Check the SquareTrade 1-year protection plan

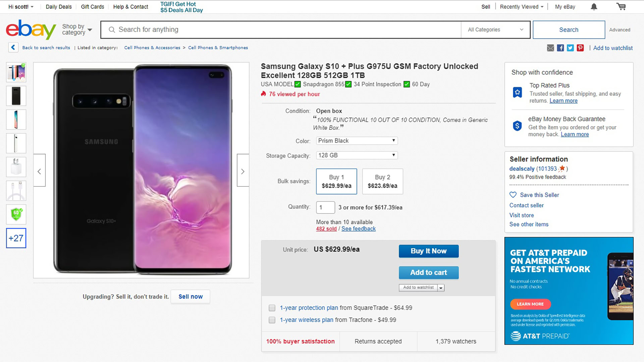point(272,308)
